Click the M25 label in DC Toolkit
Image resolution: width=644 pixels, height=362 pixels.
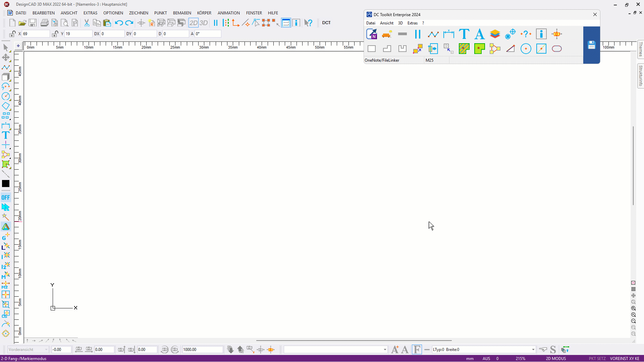pos(430,60)
